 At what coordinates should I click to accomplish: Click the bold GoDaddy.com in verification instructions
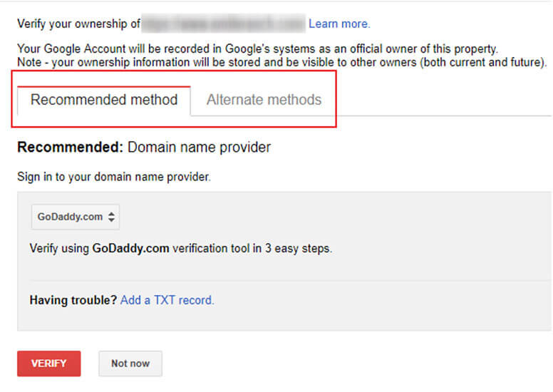click(x=130, y=249)
